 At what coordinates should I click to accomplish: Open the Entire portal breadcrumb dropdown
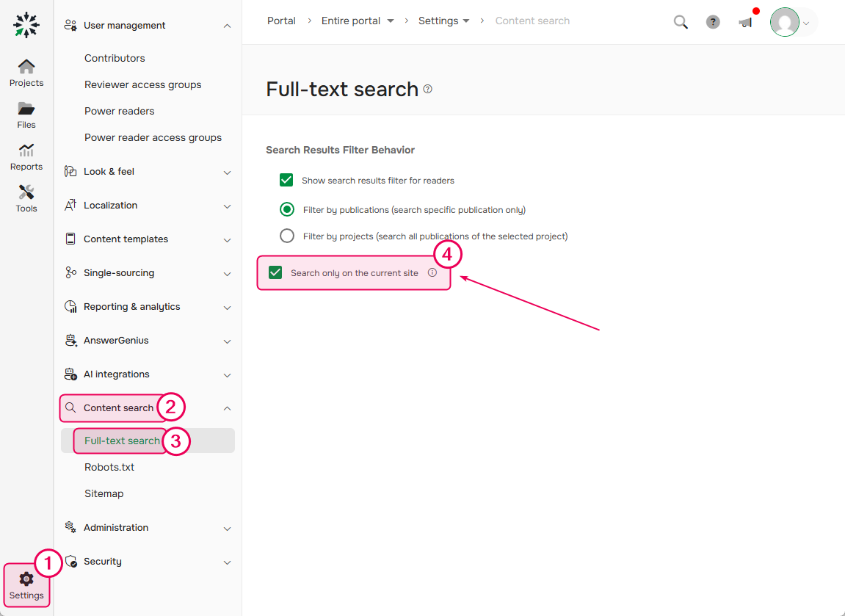[390, 21]
